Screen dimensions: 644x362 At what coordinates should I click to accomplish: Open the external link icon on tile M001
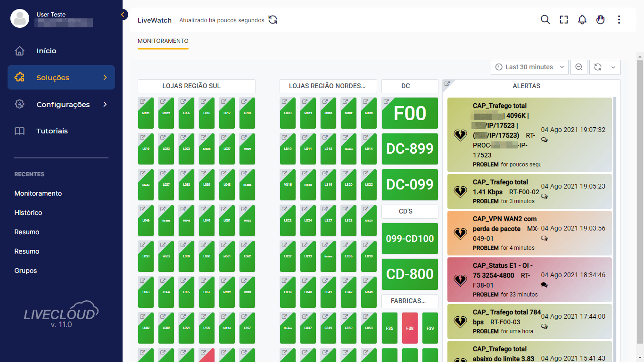click(x=142, y=101)
